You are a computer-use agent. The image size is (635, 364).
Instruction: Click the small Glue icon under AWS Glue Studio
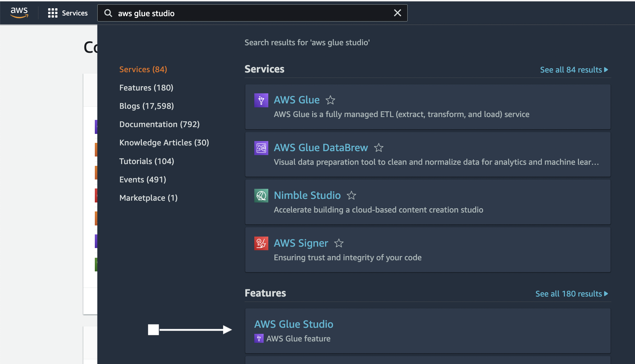click(x=259, y=339)
